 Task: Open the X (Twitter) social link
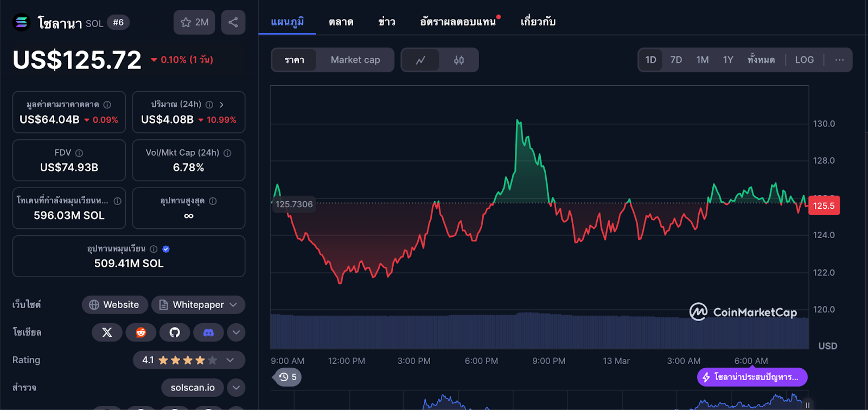[107, 332]
